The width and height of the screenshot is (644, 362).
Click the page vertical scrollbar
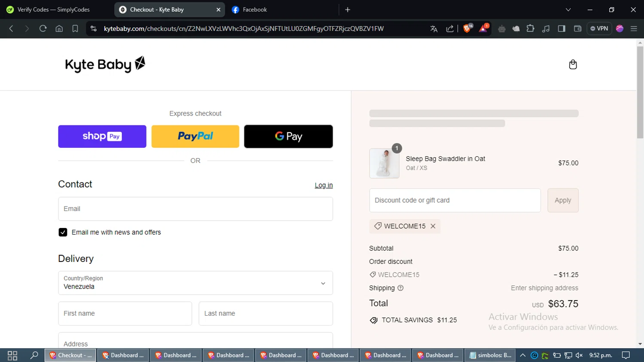pyautogui.click(x=640, y=92)
